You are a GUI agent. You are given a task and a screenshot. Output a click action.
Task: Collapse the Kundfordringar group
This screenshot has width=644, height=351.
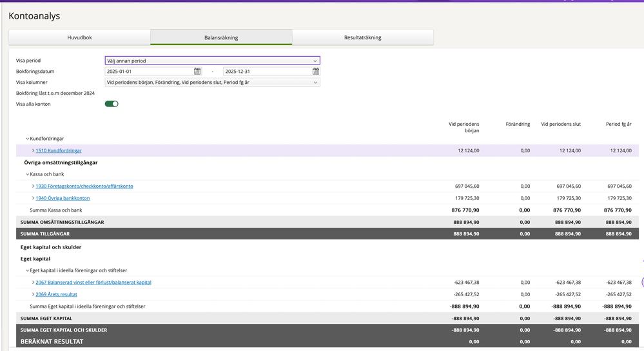click(27, 139)
